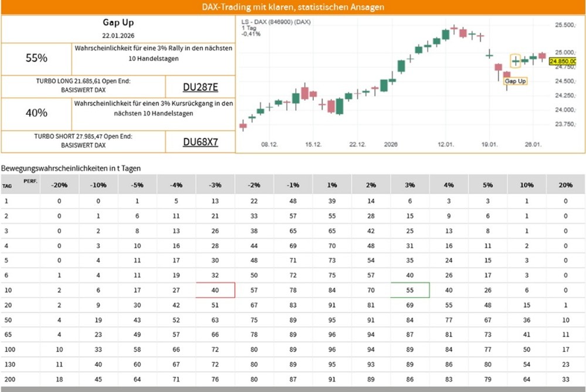Click the 40% decline probability box
The width and height of the screenshot is (586, 392).
36,113
